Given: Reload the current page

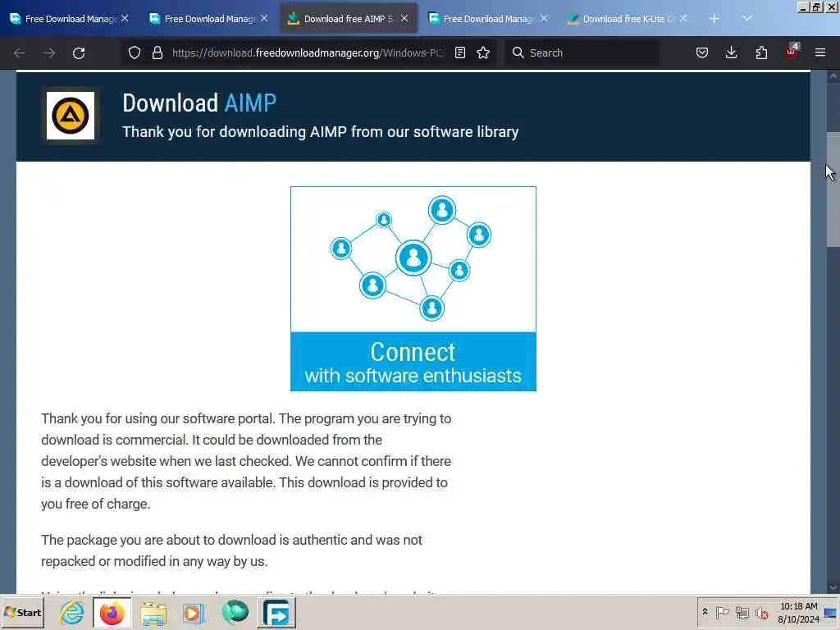Looking at the screenshot, I should coord(79,53).
